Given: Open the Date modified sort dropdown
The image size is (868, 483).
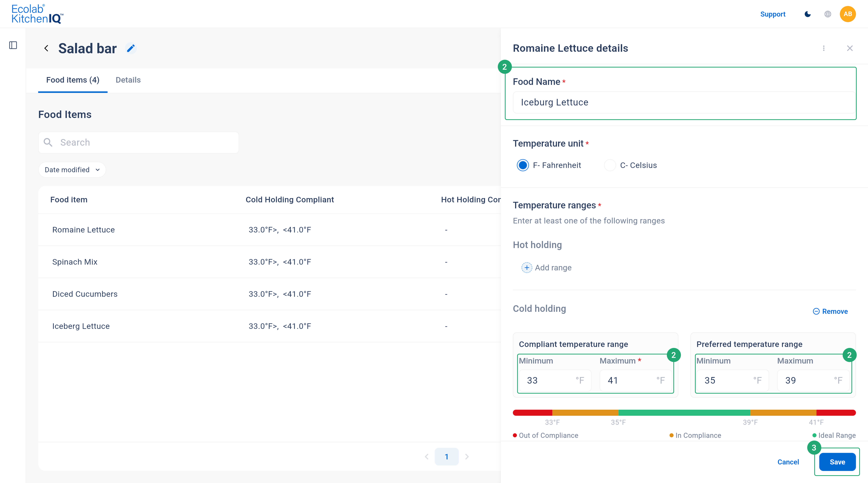Looking at the screenshot, I should (x=72, y=170).
